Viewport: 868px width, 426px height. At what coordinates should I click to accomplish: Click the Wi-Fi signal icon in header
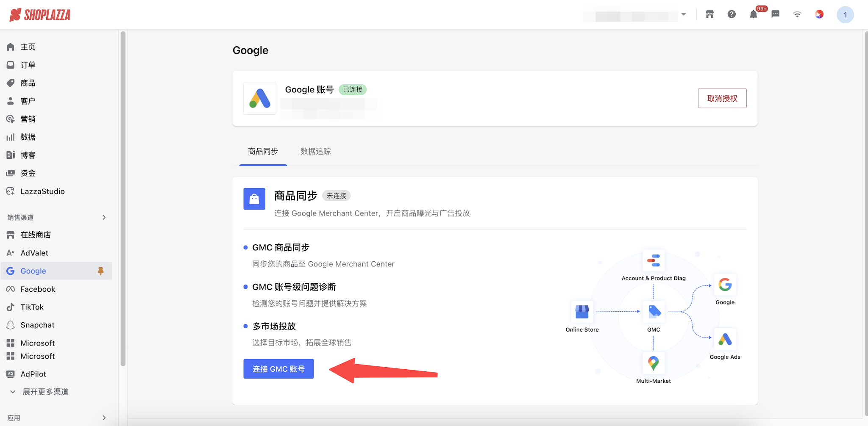pos(797,14)
